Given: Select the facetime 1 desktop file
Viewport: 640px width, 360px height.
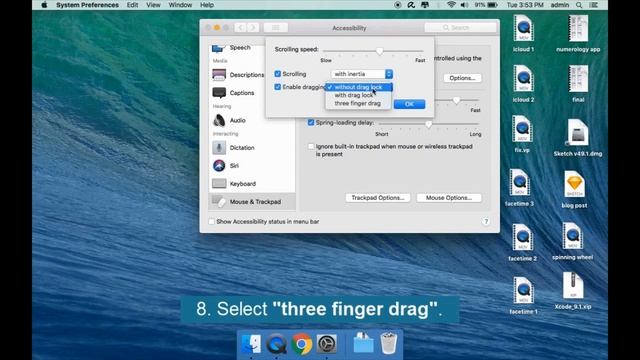Looking at the screenshot, I should click(524, 295).
